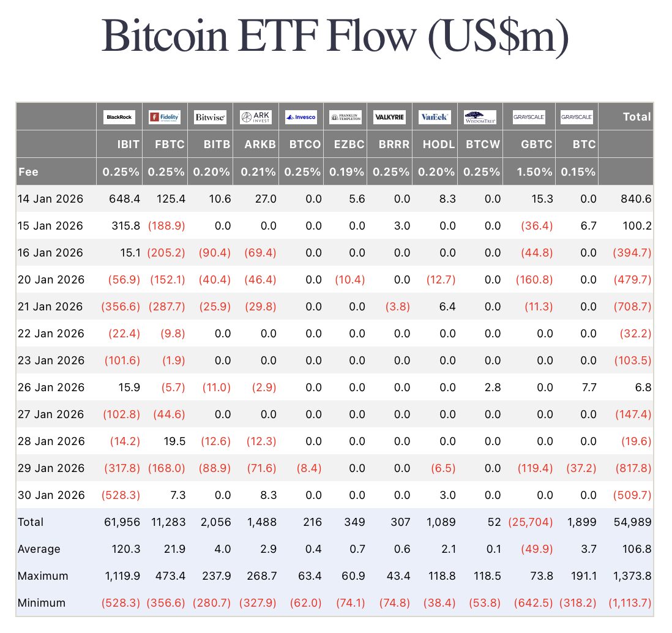Select the FBTC ticker column header

coord(171,144)
